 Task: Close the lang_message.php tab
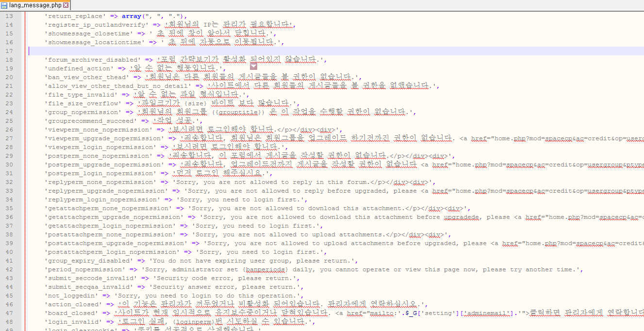coord(66,5)
